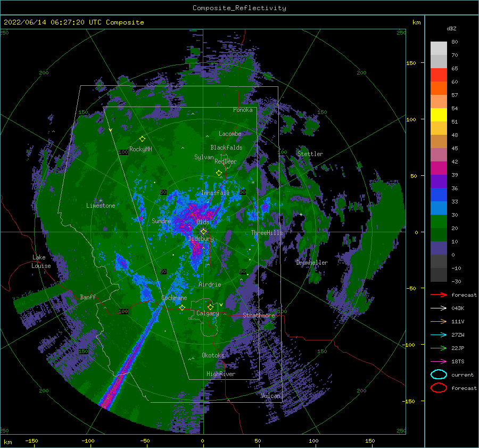Select the light gray swatch below 80
479x448 pixels.
(439, 48)
